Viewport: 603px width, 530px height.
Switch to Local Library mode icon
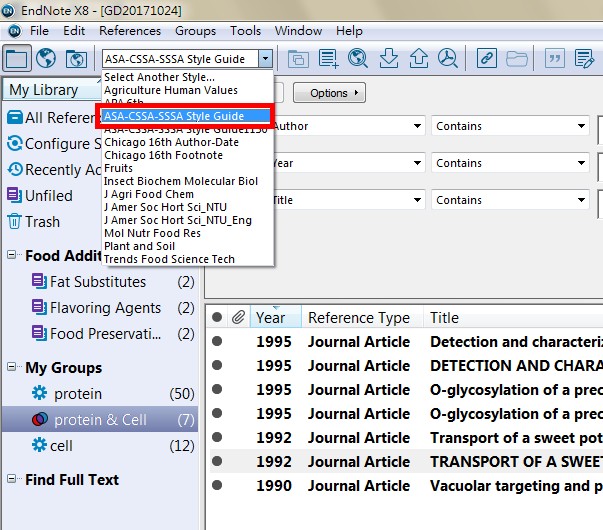[17, 59]
